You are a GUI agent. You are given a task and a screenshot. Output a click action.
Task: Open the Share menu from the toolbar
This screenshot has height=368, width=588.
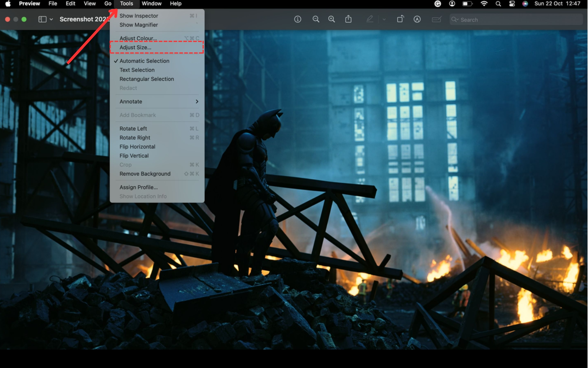click(x=348, y=19)
